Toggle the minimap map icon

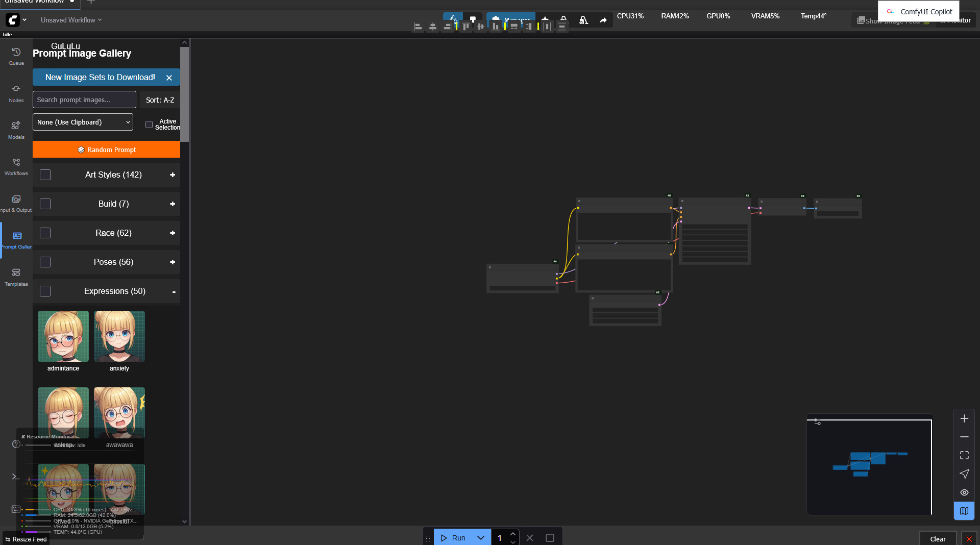[x=964, y=511]
